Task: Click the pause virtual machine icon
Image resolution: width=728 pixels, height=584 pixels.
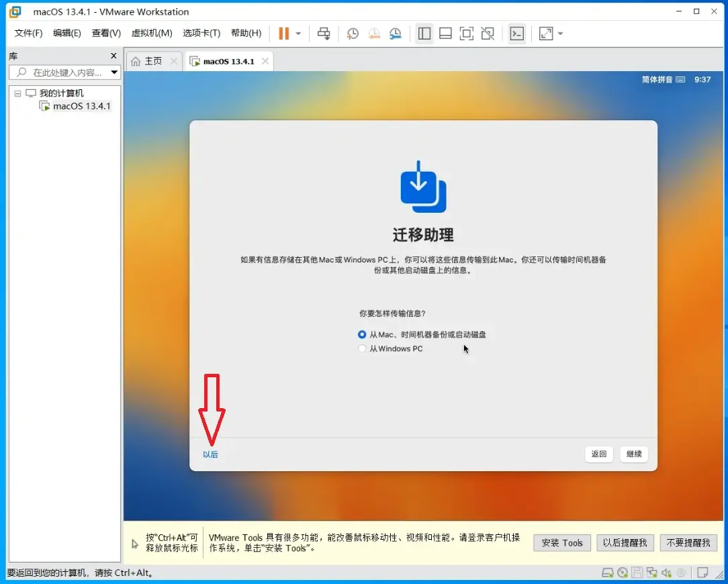Action: pos(283,34)
